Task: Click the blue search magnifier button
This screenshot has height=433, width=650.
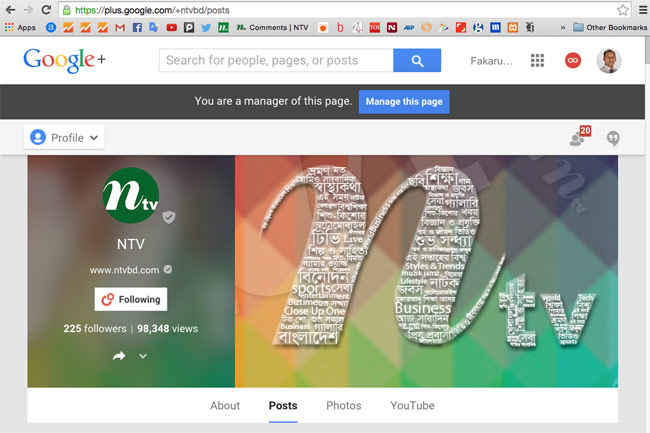Action: (417, 60)
